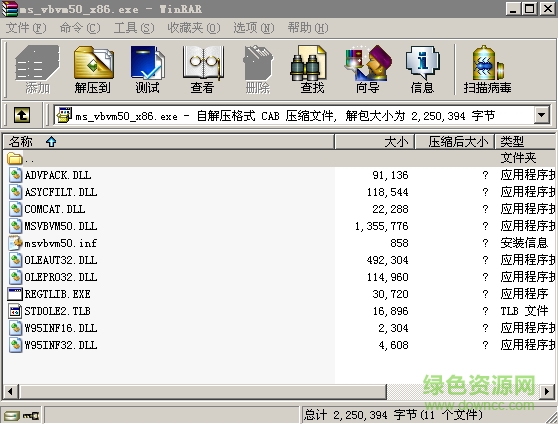Screen dimensions: 558x424
Task: Click the 858 size value
Action: pyautogui.click(x=399, y=243)
